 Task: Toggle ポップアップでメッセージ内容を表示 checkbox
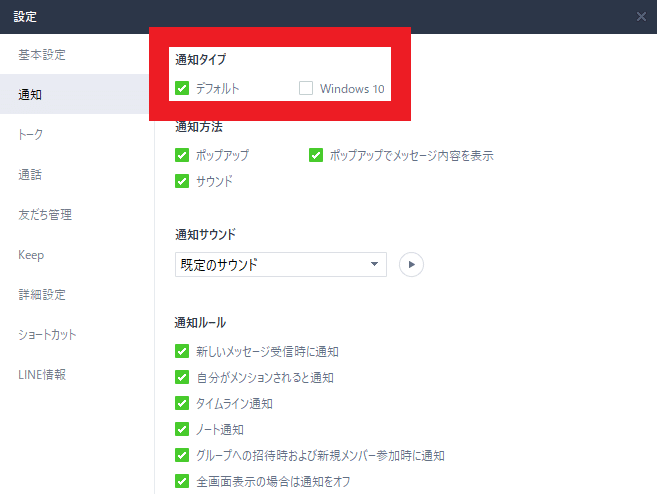pos(316,155)
